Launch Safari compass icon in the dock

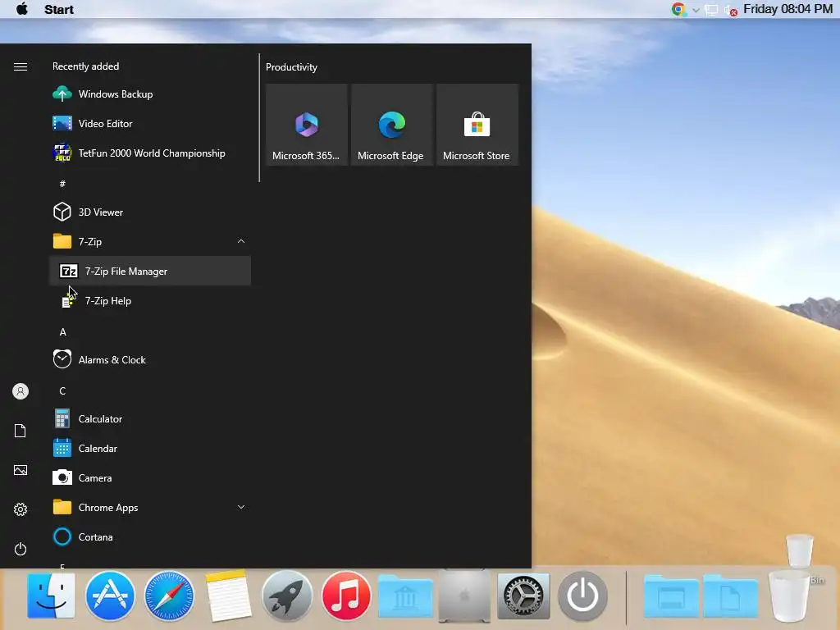169,596
